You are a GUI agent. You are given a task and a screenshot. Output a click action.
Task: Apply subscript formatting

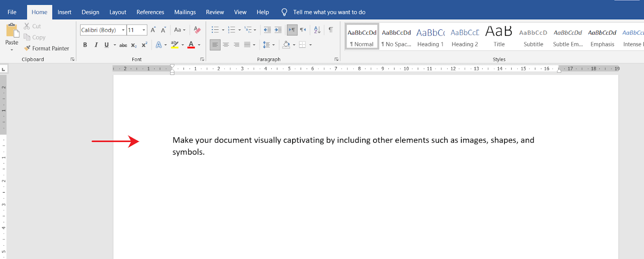tap(134, 45)
